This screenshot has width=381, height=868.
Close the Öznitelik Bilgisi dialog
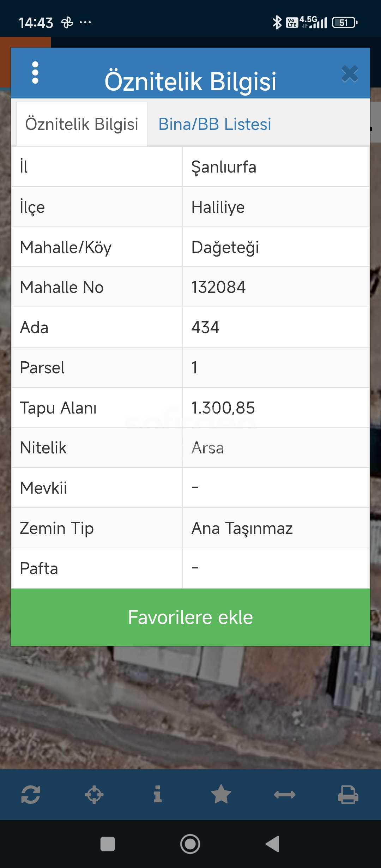[350, 74]
